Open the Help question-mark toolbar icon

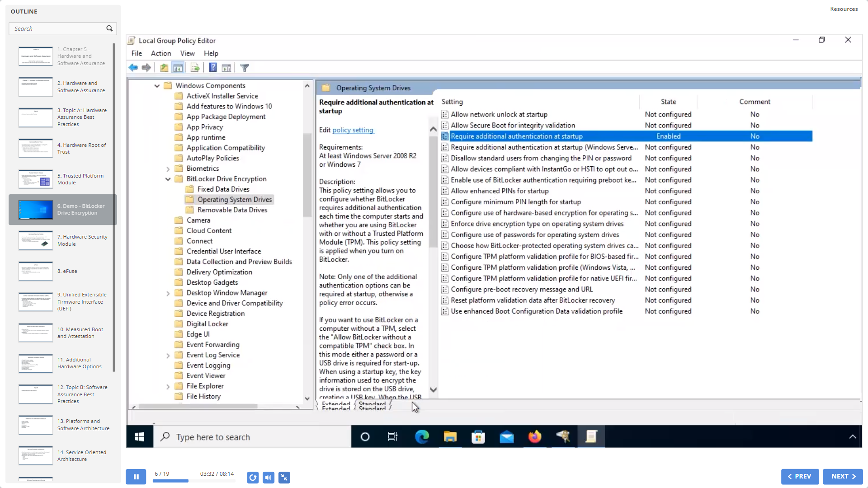(x=213, y=68)
